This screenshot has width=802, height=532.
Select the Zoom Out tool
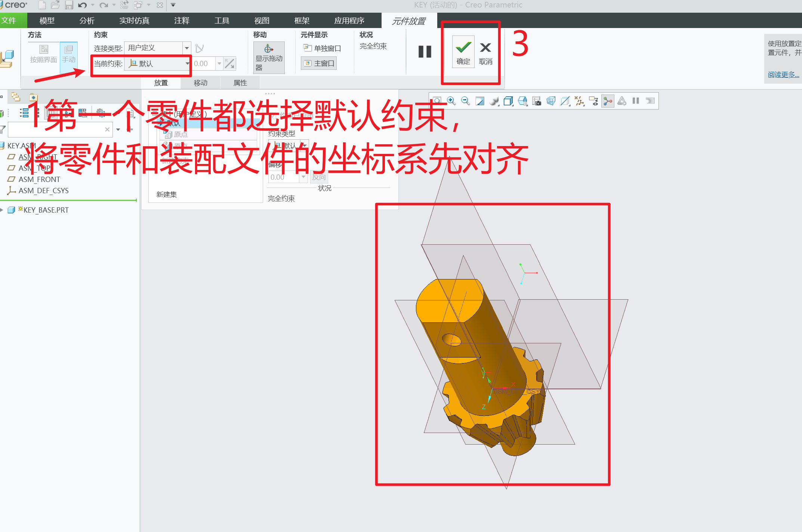click(x=465, y=101)
